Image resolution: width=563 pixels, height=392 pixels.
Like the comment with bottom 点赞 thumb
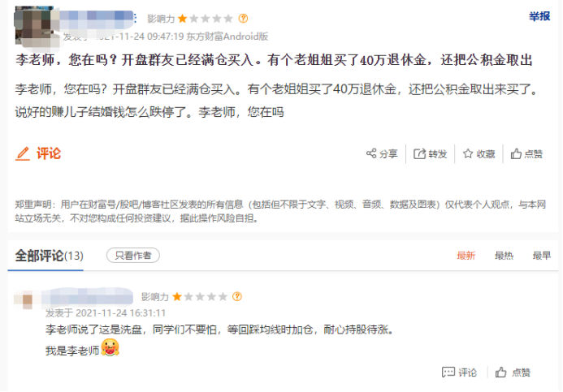(x=513, y=373)
